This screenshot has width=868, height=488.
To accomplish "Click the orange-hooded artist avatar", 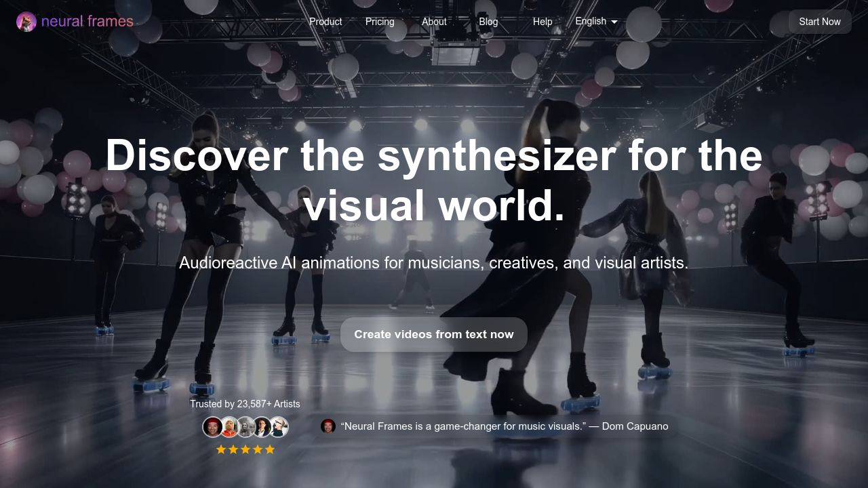I will click(229, 427).
